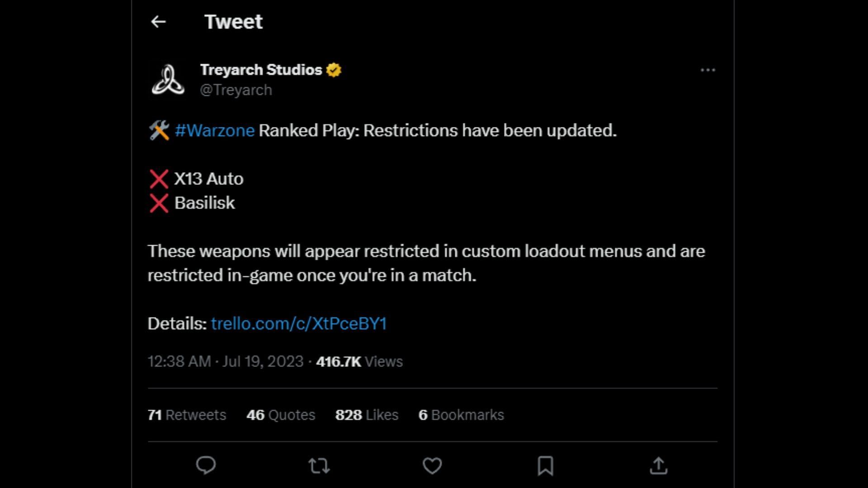View the 71 Retweets list
This screenshot has height=488, width=868.
coord(187,415)
